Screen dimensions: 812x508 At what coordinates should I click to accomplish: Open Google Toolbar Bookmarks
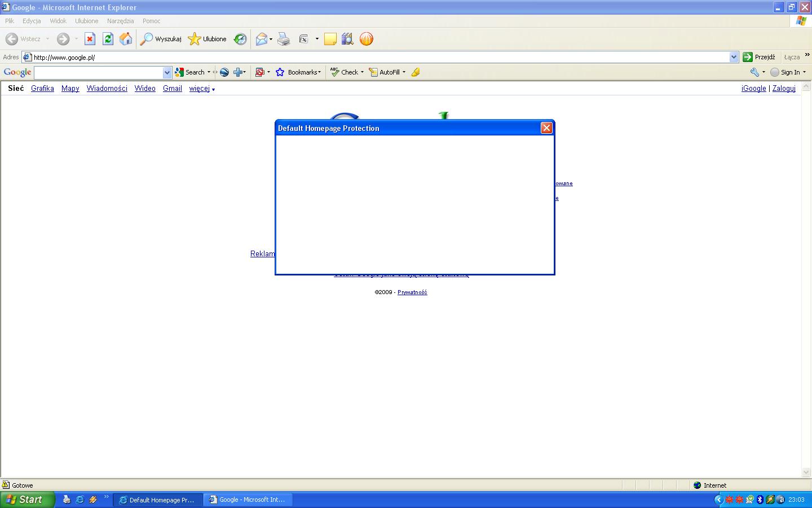click(x=298, y=72)
